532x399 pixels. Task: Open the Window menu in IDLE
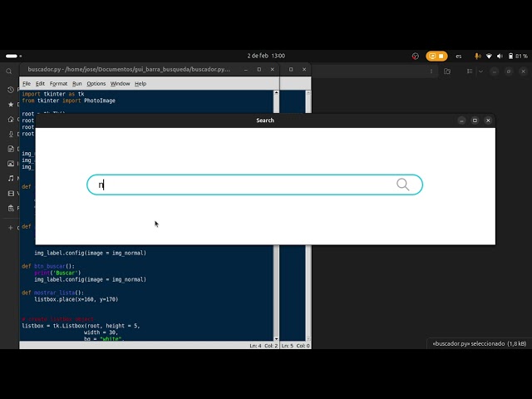pyautogui.click(x=120, y=83)
